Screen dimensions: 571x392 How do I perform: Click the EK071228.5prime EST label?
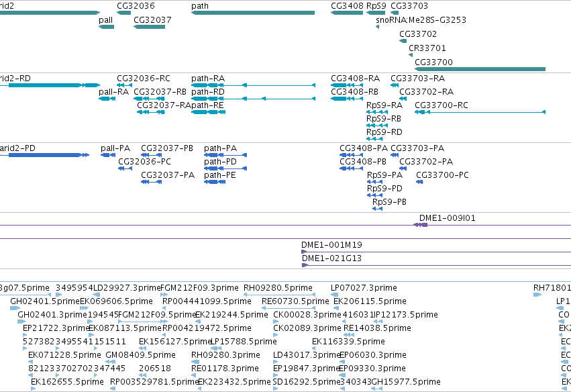point(64,355)
